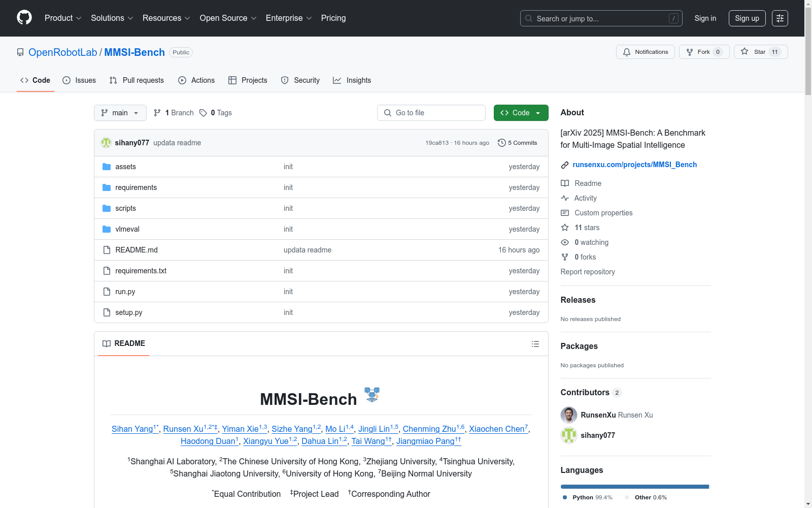812x508 pixels.
Task: Click the book icon beside Readme
Action: coord(565,183)
